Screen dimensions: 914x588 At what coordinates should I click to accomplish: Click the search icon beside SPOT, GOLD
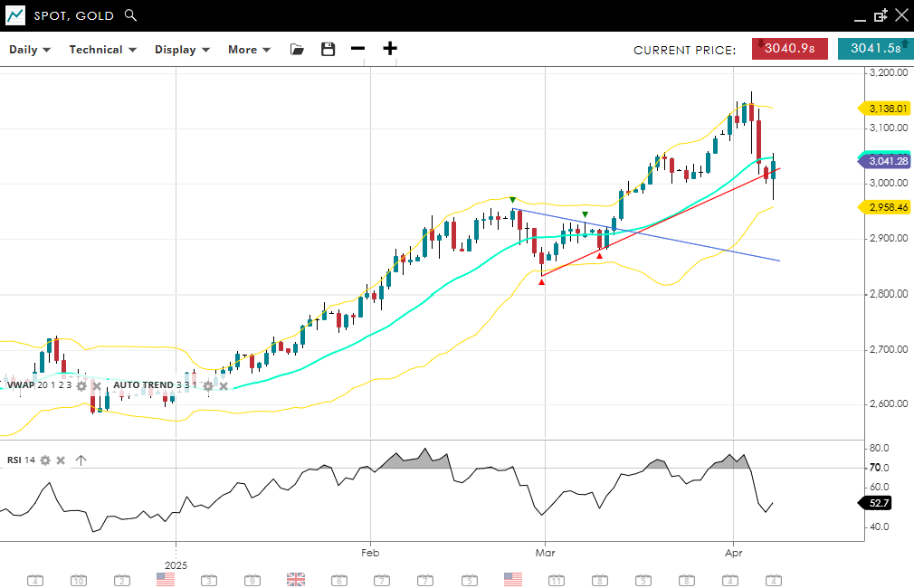130,15
